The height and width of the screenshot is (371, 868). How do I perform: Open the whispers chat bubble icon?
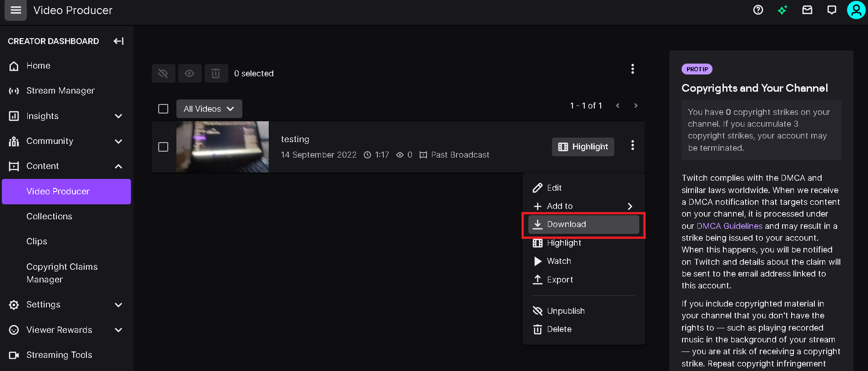click(x=832, y=10)
